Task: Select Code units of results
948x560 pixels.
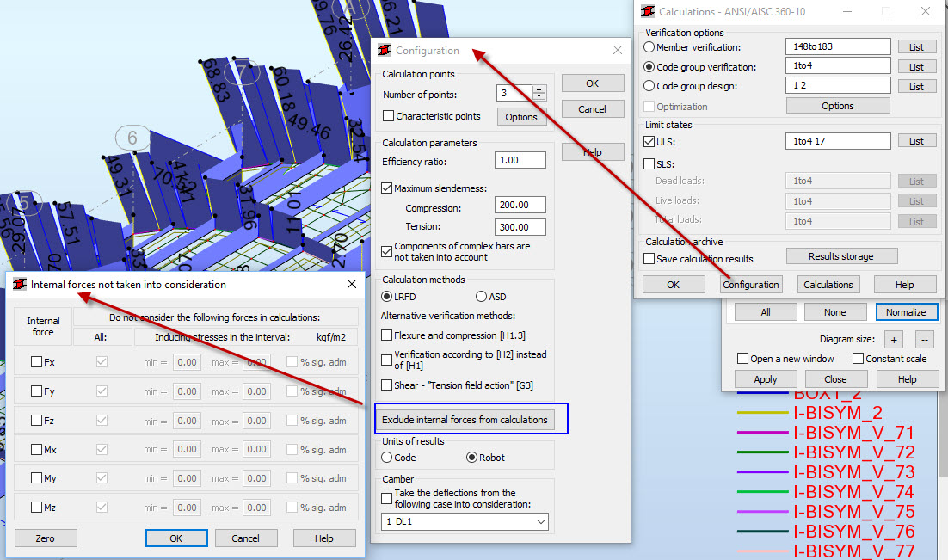Action: click(386, 457)
